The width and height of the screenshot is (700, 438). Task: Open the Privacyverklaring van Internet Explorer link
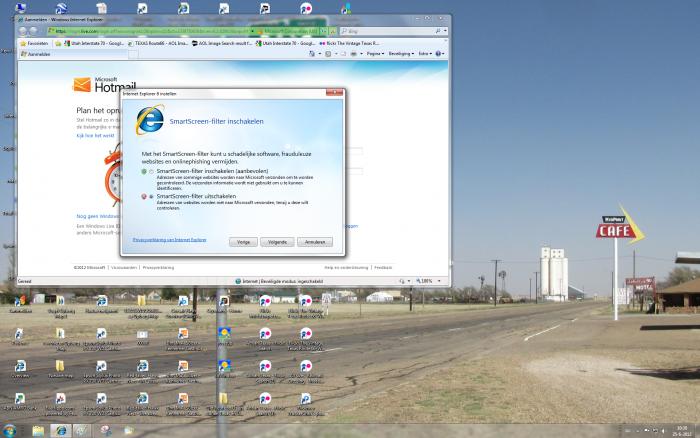click(x=170, y=240)
